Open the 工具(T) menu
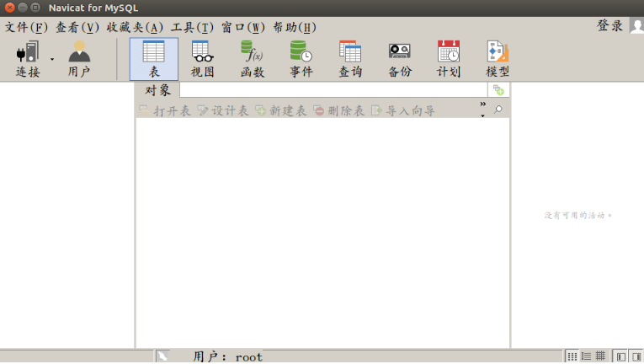 click(x=192, y=28)
